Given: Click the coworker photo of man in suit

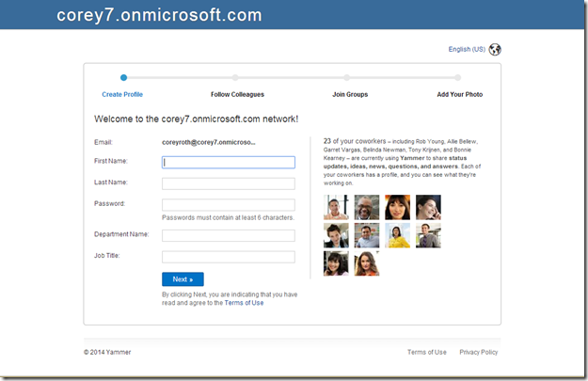Looking at the screenshot, I should click(428, 235).
